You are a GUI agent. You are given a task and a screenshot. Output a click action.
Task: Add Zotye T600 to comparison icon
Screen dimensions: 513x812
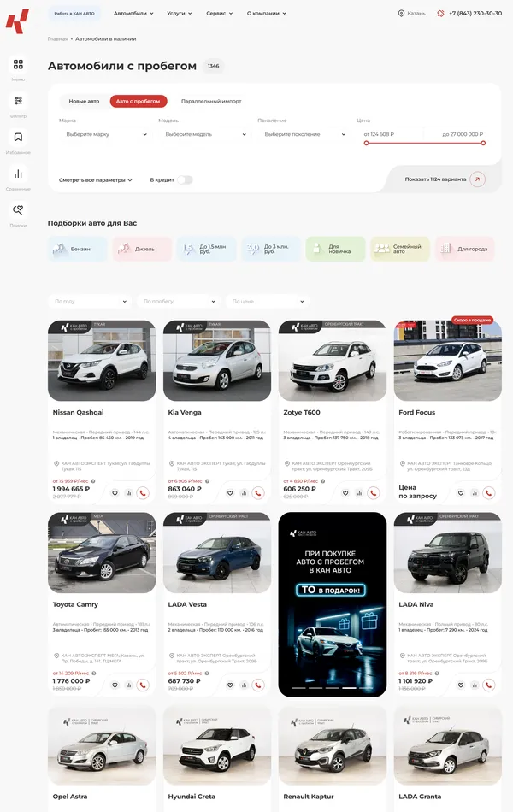(x=359, y=492)
